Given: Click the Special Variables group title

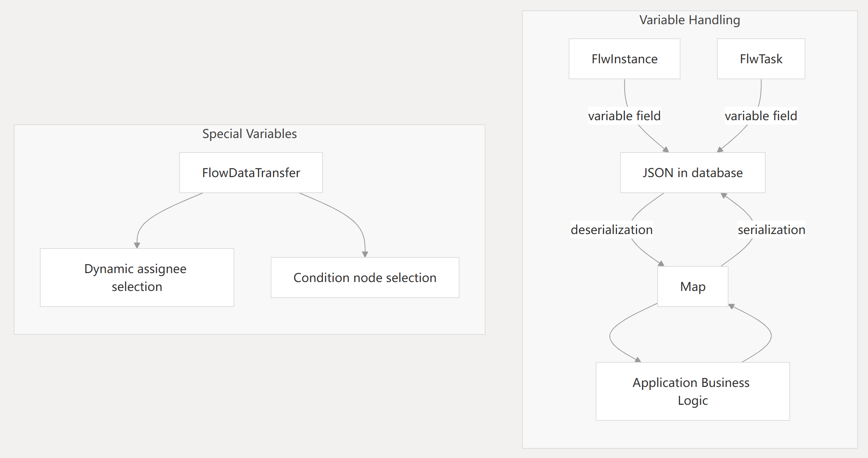Looking at the screenshot, I should 249,134.
